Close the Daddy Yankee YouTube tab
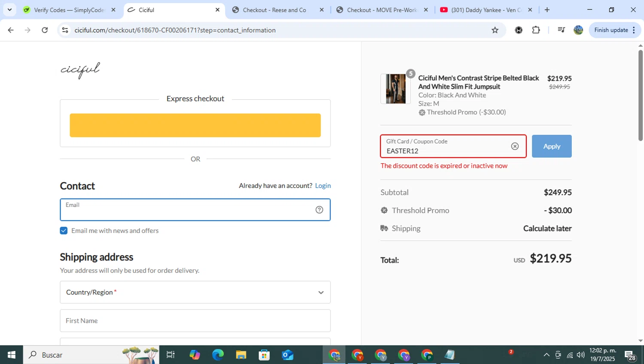 [530, 10]
